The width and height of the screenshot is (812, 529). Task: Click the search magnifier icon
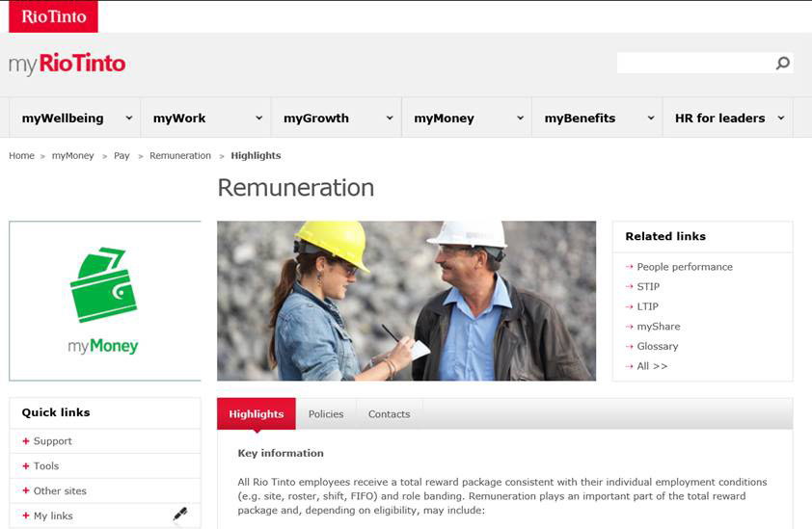point(782,64)
